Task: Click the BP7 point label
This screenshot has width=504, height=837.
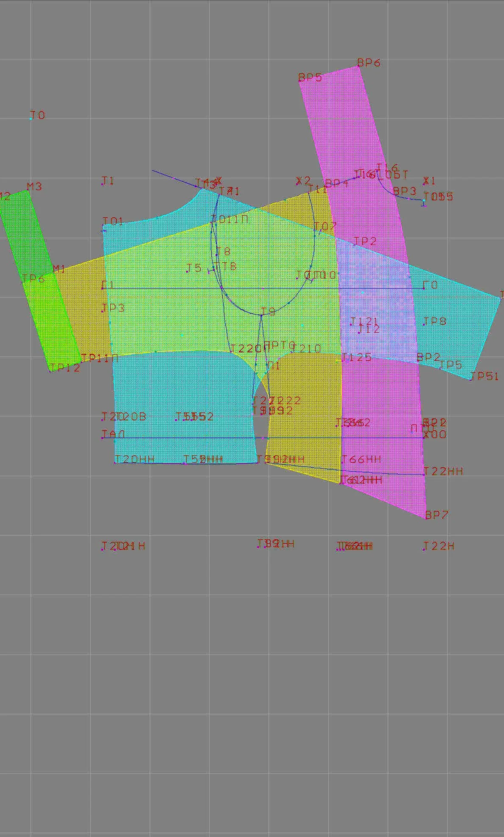Action: tap(437, 515)
